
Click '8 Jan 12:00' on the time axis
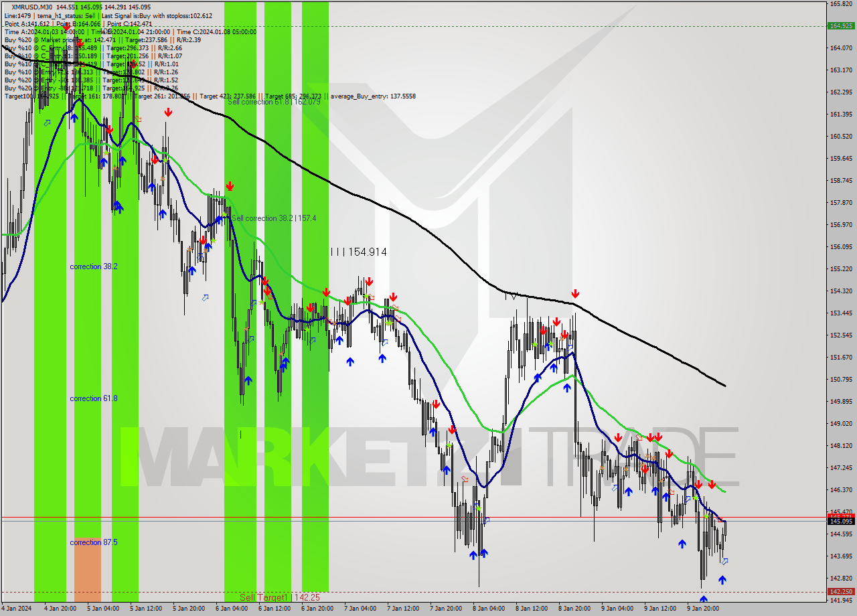(531, 609)
